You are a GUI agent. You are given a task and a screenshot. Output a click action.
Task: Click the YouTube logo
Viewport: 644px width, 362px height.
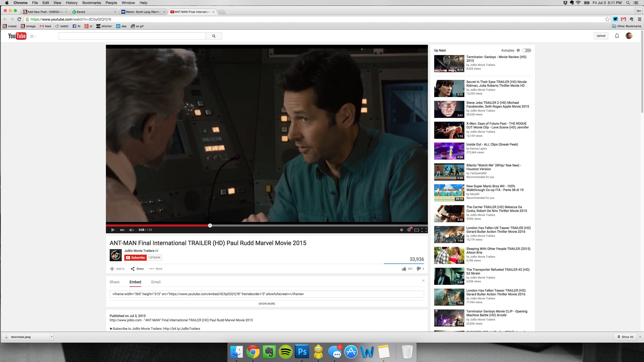(x=17, y=36)
